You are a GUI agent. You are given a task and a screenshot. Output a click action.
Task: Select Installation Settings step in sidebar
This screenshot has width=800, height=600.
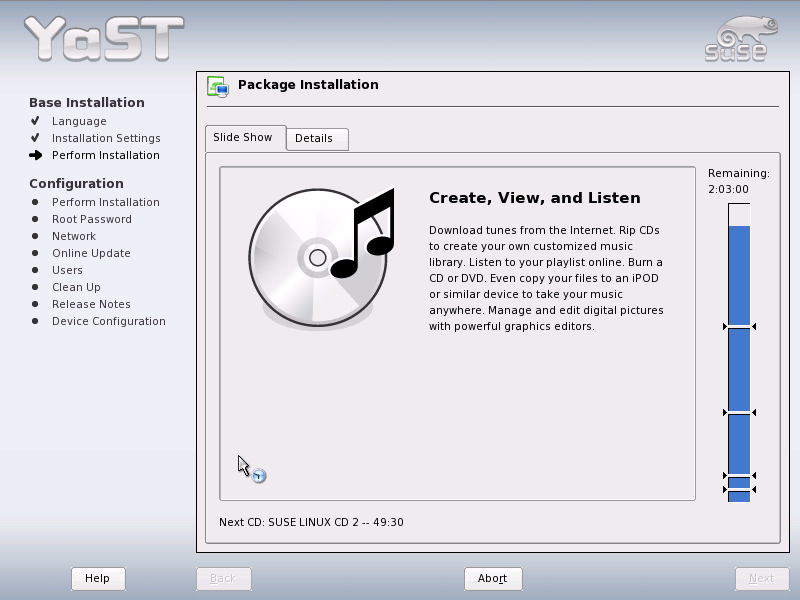pyautogui.click(x=106, y=138)
